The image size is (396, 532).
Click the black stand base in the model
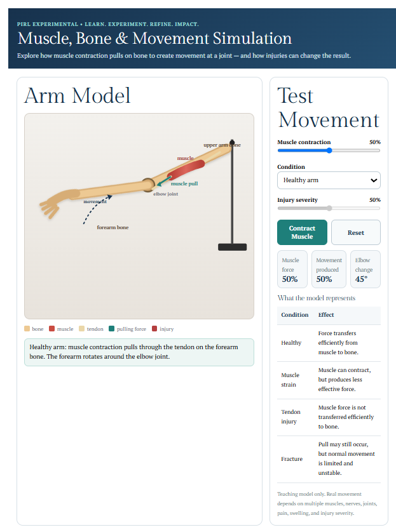(232, 247)
